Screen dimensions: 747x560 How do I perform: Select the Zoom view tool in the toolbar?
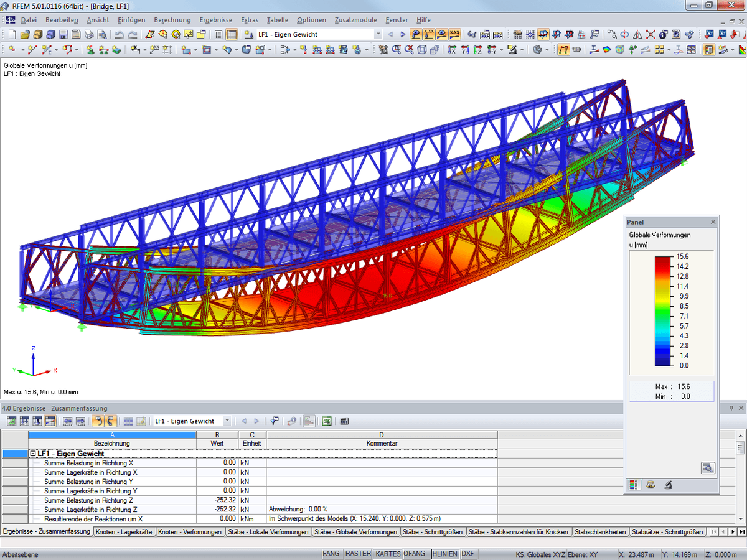(395, 49)
